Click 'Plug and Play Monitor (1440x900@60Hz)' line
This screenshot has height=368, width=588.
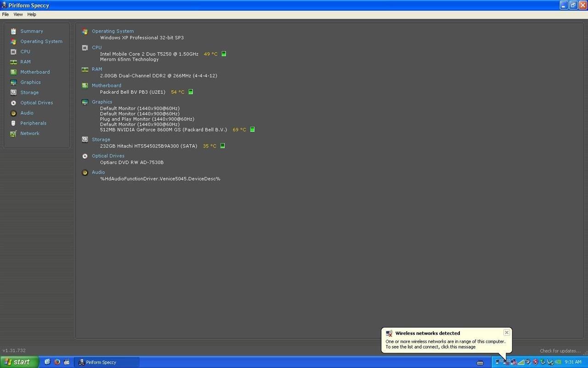[x=147, y=119]
